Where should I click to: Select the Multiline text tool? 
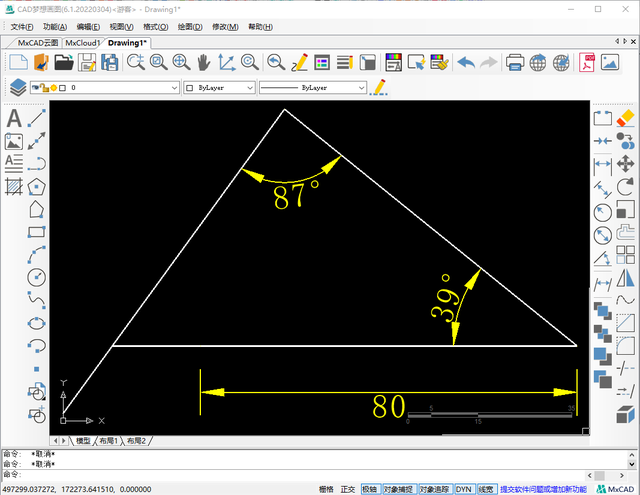14,164
